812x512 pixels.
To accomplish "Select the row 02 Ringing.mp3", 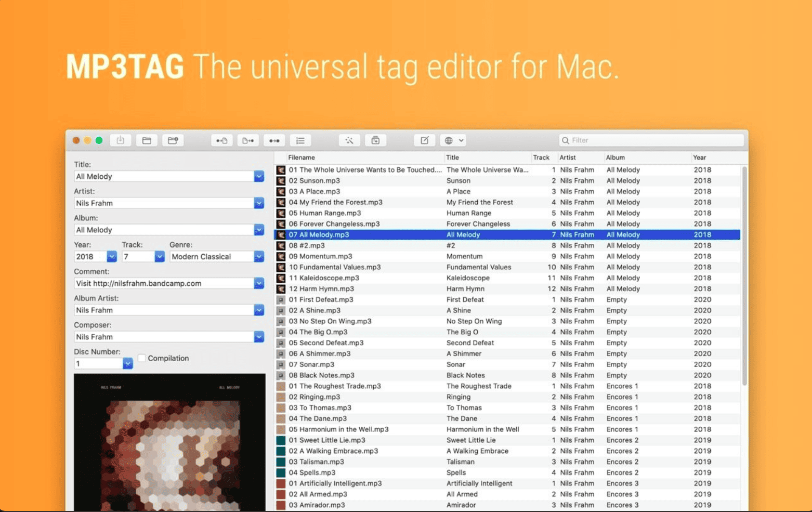I will (x=507, y=397).
